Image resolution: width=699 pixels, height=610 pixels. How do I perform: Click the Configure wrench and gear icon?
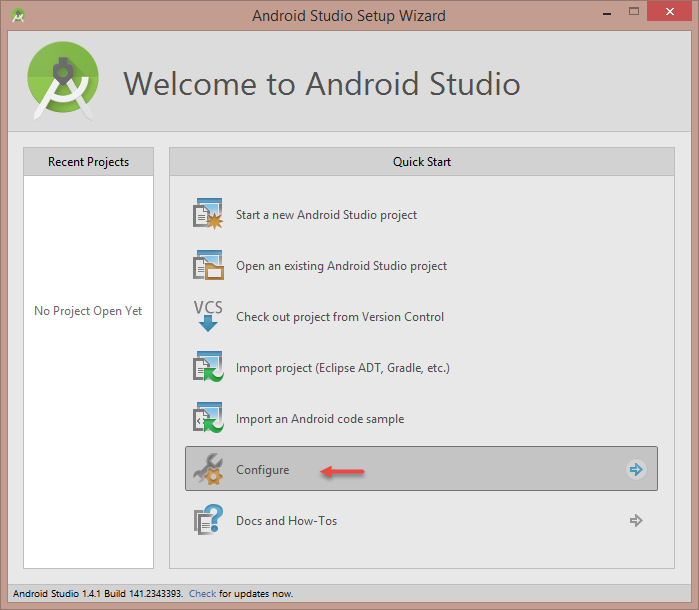click(x=207, y=469)
